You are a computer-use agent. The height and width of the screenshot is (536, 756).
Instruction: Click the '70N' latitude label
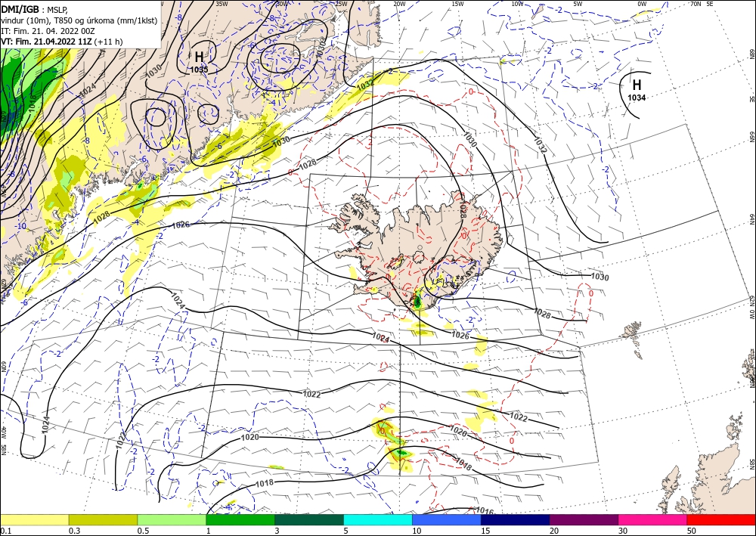pyautogui.click(x=696, y=3)
